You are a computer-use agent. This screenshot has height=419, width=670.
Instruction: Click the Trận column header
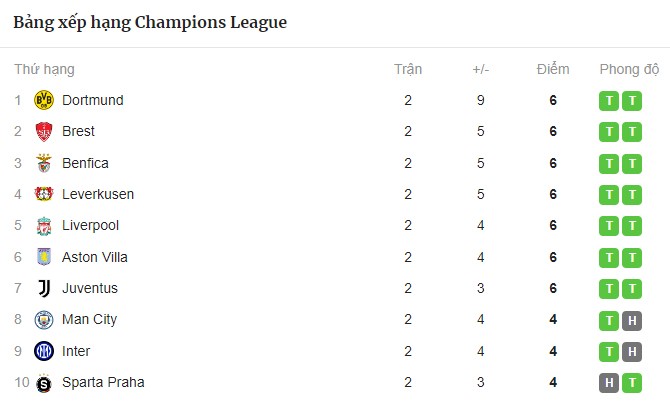(x=408, y=69)
